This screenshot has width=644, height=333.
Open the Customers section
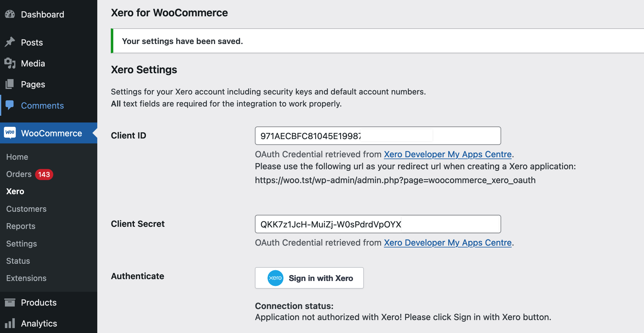tap(26, 209)
